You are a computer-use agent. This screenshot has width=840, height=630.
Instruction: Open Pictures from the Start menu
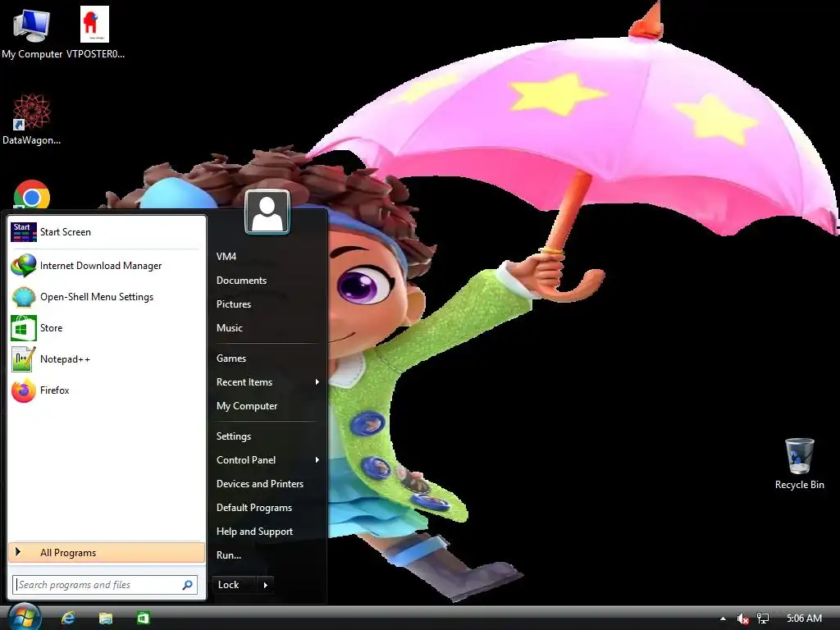coord(234,304)
